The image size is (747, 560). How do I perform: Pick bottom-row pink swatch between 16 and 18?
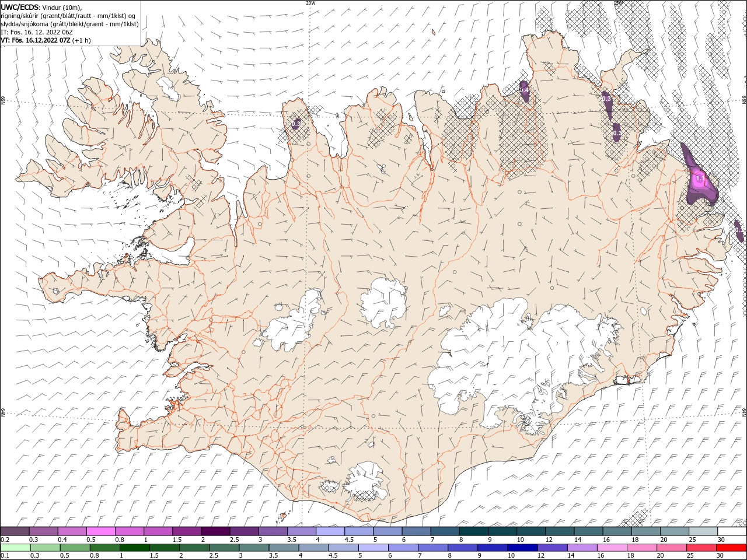coord(611,548)
